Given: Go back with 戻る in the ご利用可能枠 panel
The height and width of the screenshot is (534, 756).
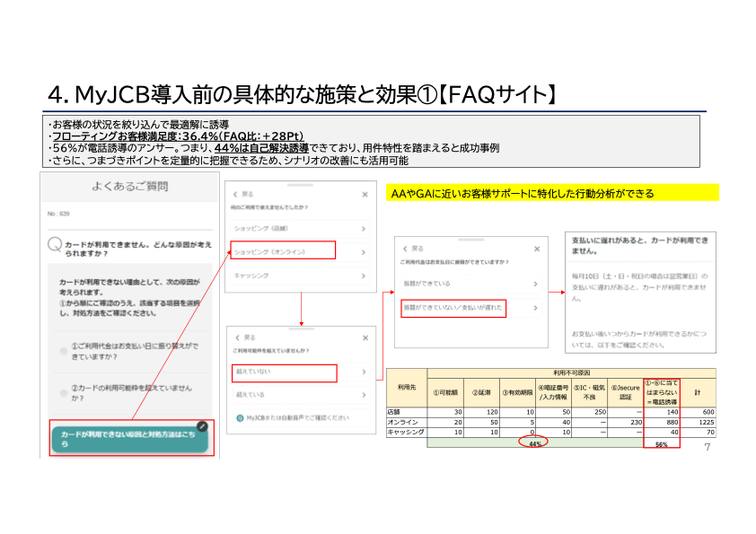Looking at the screenshot, I should 246,337.
